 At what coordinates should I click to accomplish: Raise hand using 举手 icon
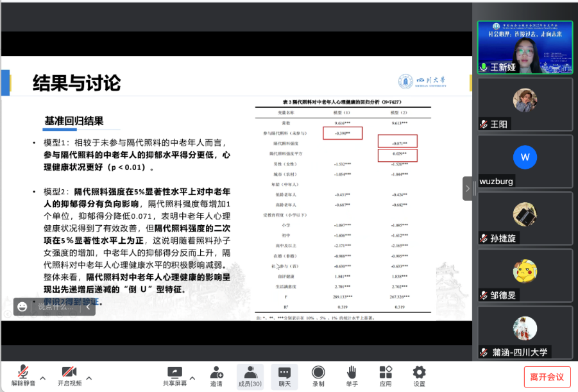(x=352, y=376)
